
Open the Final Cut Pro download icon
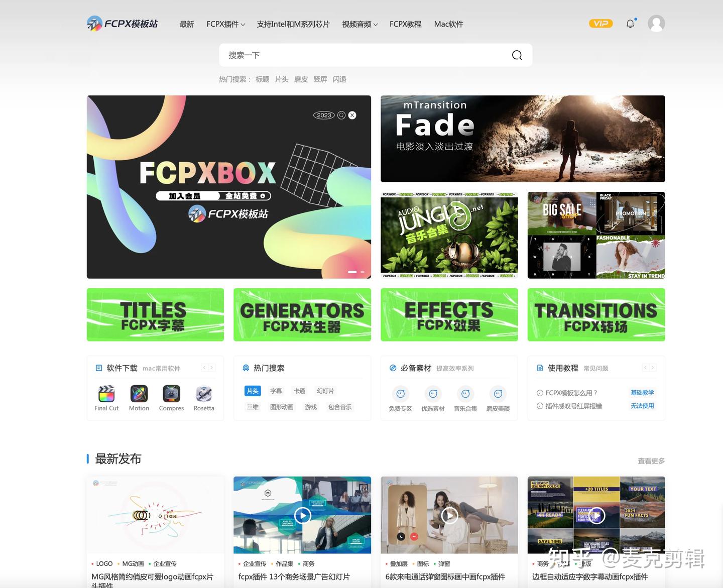[x=106, y=395]
